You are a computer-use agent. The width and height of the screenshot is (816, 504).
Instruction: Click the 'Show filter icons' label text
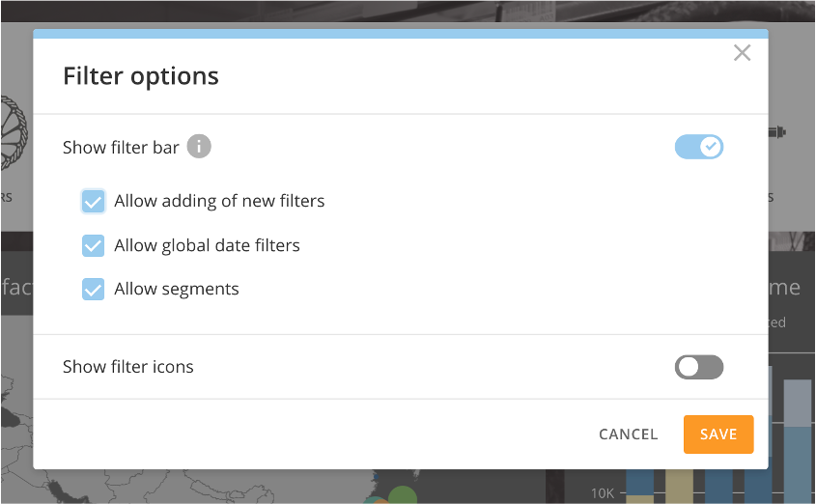pyautogui.click(x=128, y=367)
